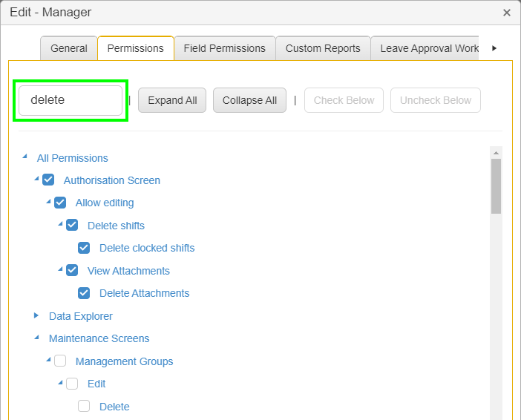521x420 pixels.
Task: Switch to the General tab
Action: click(69, 48)
